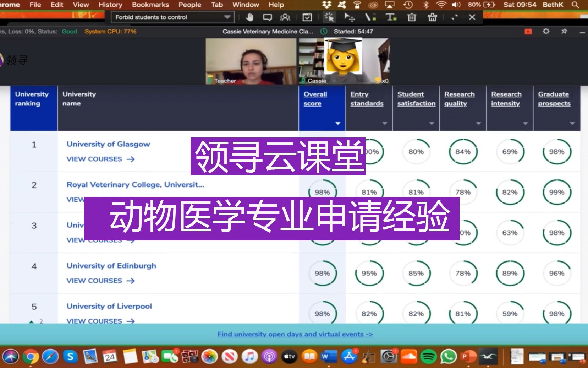Launch Google Chrome from the Dock
This screenshot has height=368, width=588.
[x=31, y=356]
